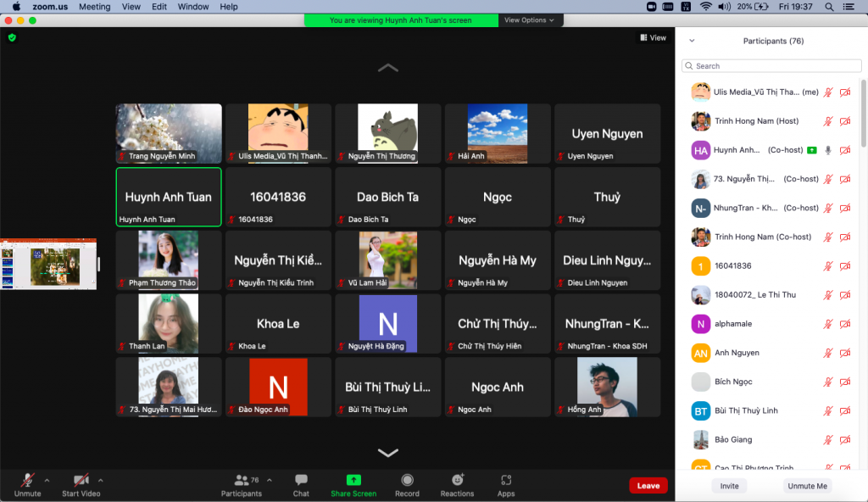Go to next gallery page arrow

coord(387,453)
